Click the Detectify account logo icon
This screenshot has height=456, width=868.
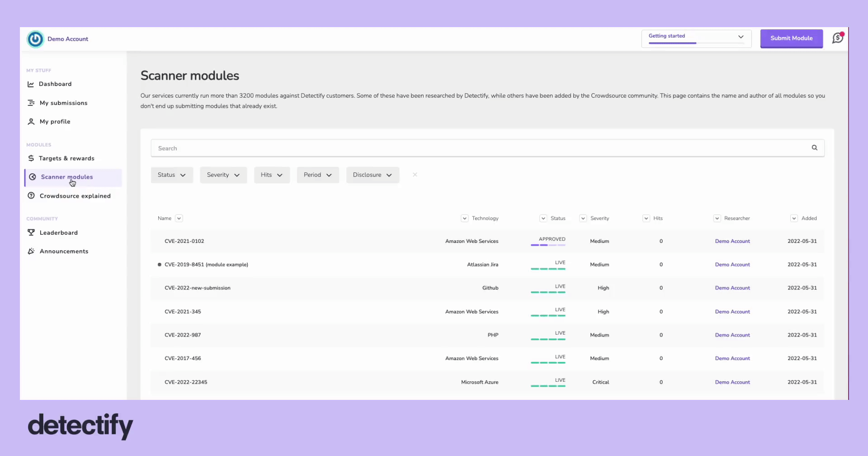(35, 39)
